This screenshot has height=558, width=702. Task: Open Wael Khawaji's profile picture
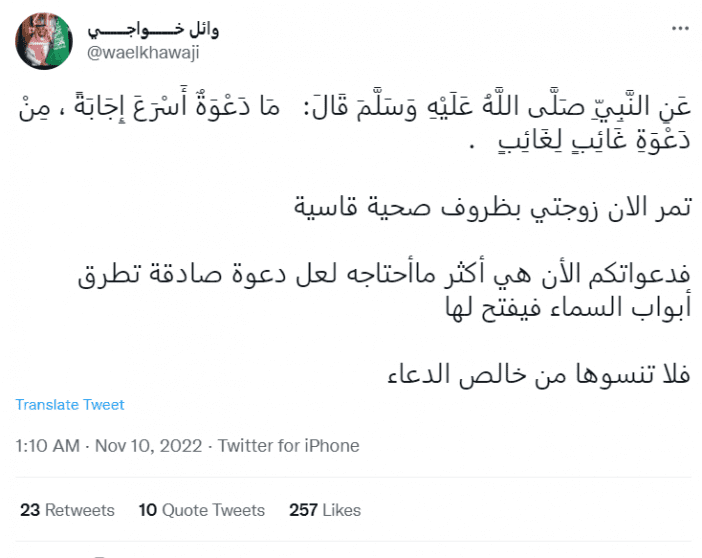(x=43, y=41)
